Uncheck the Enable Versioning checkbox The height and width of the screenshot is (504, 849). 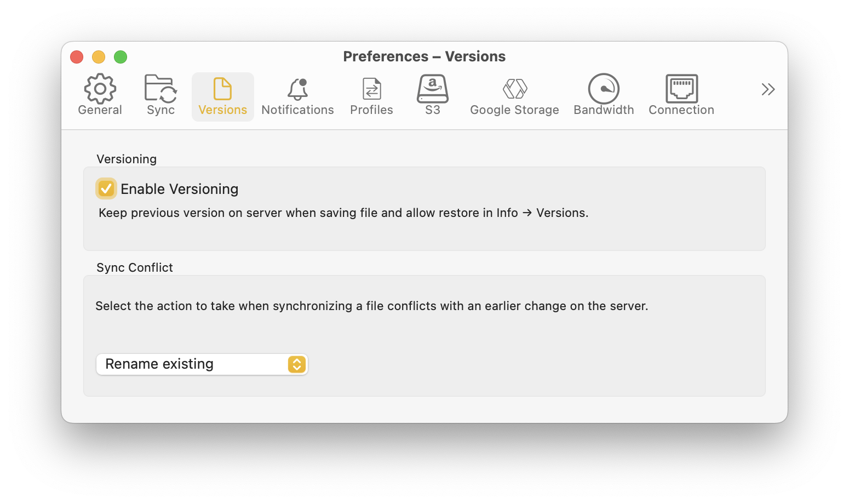pos(106,188)
